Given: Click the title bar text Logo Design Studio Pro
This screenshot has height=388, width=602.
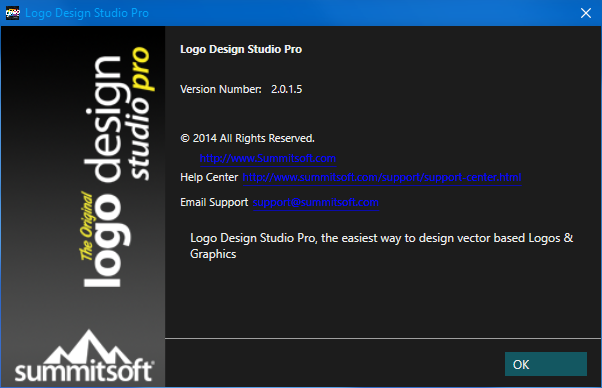Looking at the screenshot, I should click(x=87, y=13).
